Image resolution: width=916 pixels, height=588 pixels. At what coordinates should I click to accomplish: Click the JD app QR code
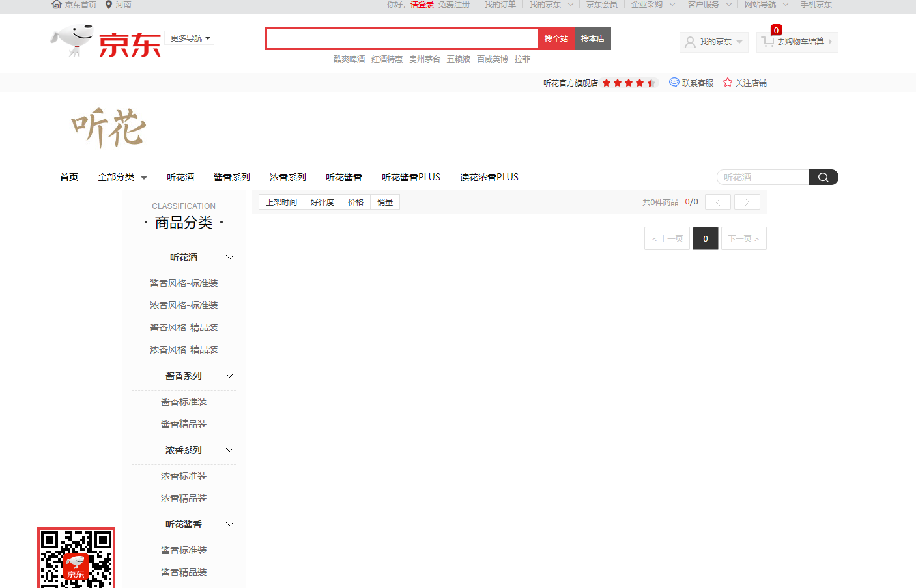76,558
